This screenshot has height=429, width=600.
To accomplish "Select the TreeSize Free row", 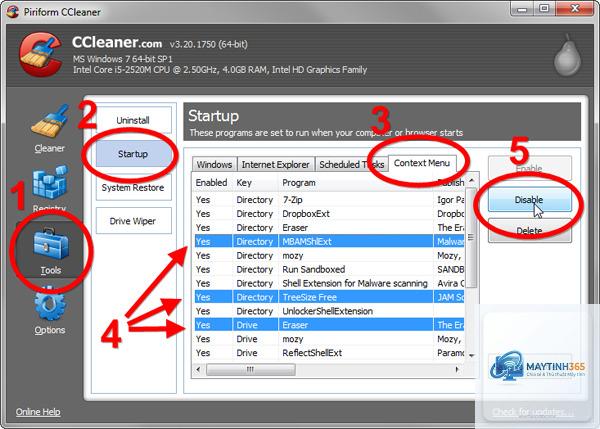I will tap(329, 297).
